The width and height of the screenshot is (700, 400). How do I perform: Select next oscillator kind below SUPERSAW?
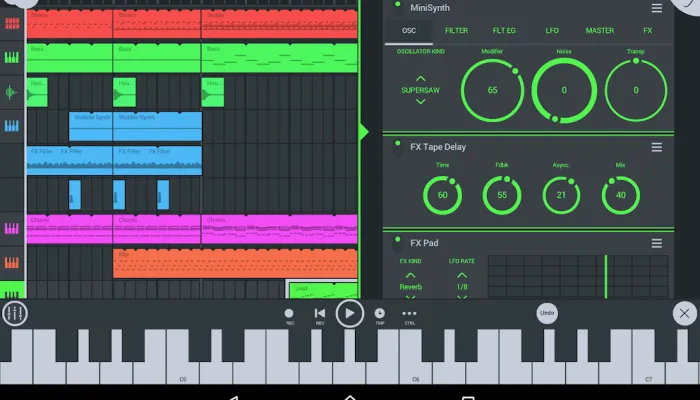[421, 101]
